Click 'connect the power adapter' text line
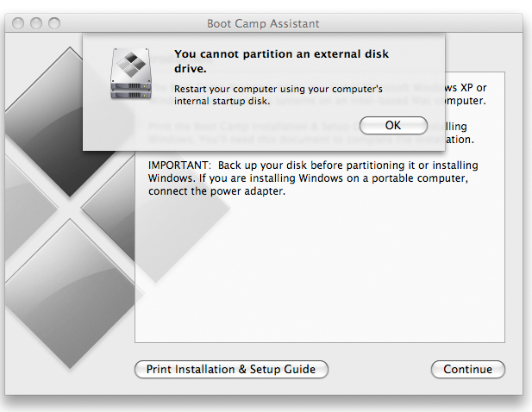 point(216,191)
